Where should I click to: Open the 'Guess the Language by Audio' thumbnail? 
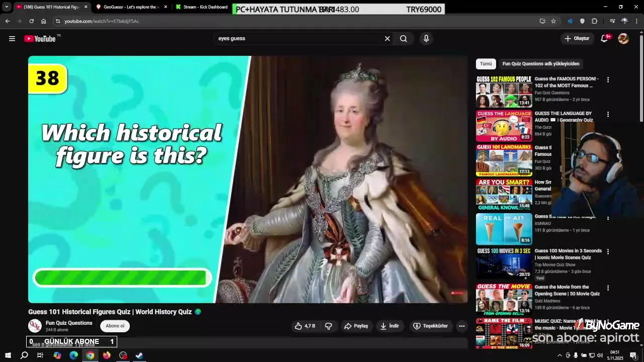504,126
